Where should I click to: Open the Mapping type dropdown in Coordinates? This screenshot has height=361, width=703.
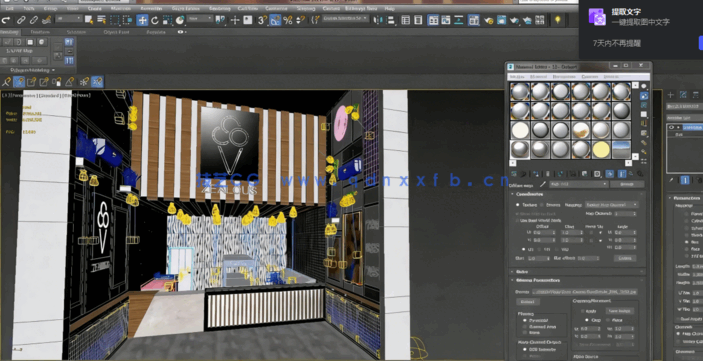[x=612, y=204]
